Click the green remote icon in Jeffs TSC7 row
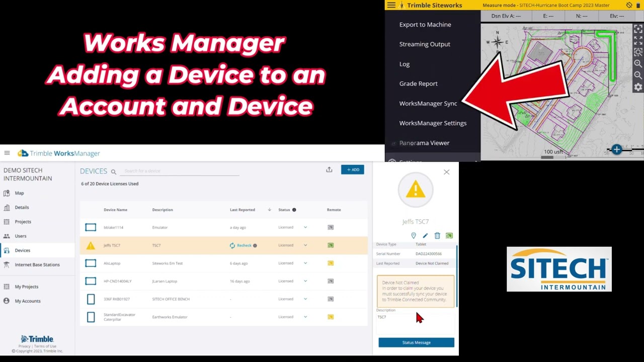Image resolution: width=644 pixels, height=362 pixels. click(331, 245)
